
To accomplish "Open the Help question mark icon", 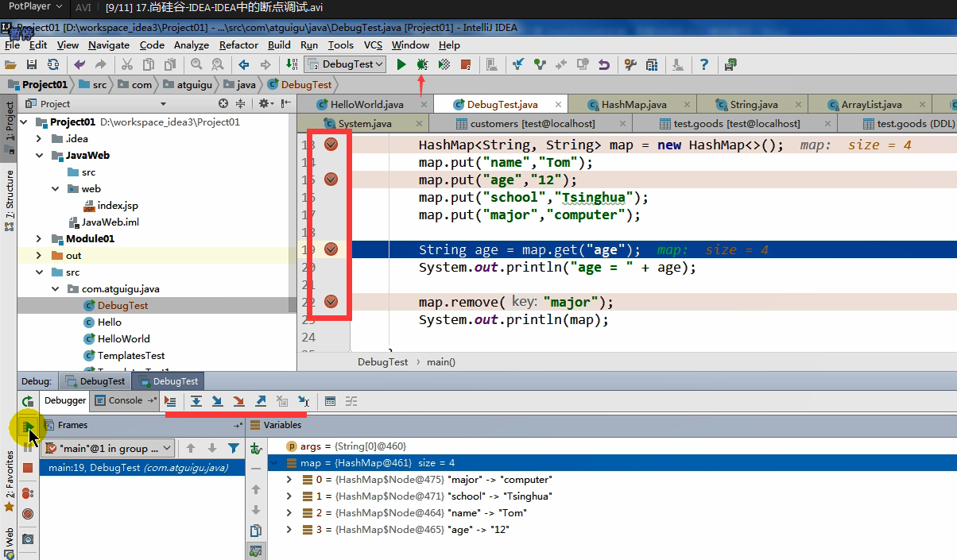I will coord(704,64).
